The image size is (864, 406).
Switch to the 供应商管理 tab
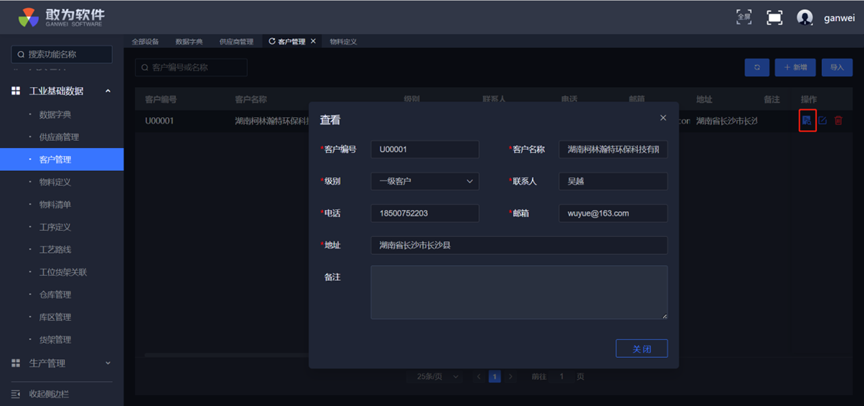236,42
